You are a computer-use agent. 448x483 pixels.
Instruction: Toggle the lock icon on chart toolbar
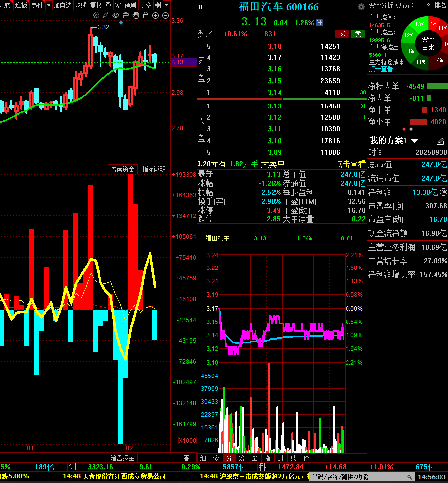click(146, 15)
